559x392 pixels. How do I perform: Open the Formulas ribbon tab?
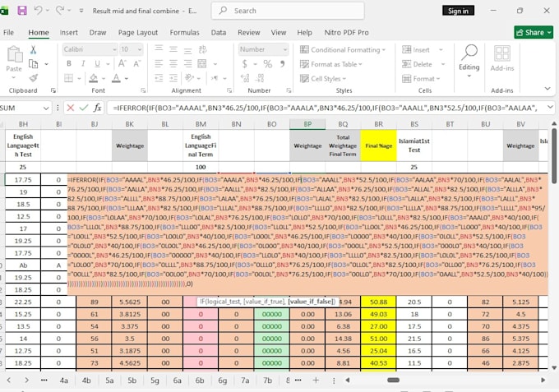click(184, 32)
